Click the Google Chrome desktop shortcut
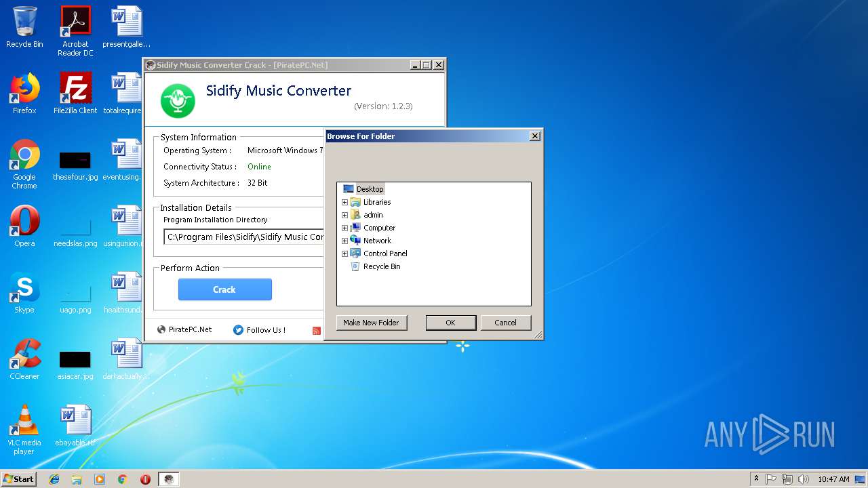This screenshot has width=868, height=488. point(24,164)
